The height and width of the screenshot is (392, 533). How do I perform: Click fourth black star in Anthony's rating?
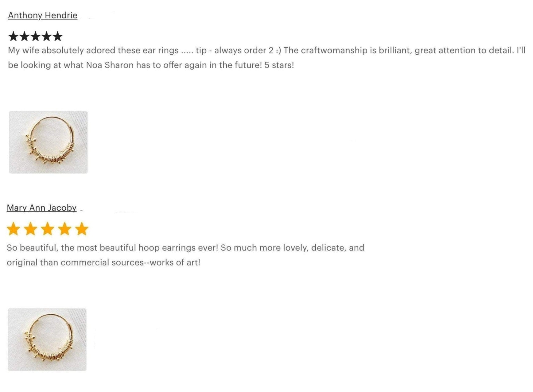47,37
